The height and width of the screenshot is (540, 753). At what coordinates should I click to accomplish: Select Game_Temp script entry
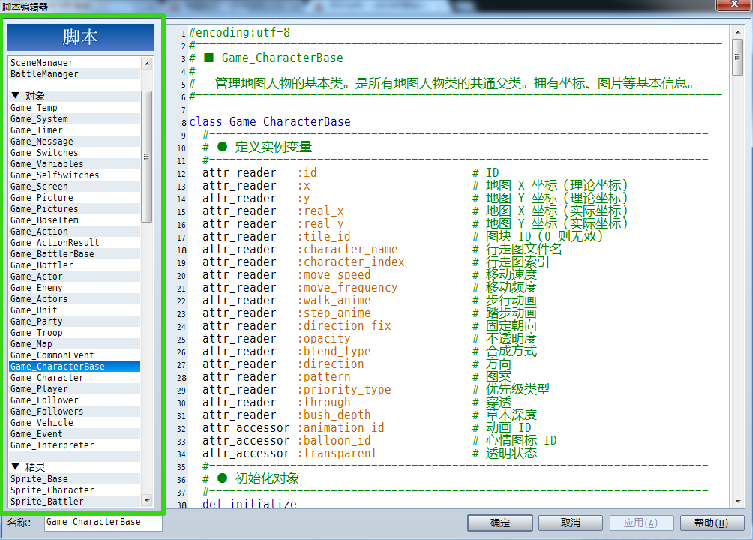(74, 108)
